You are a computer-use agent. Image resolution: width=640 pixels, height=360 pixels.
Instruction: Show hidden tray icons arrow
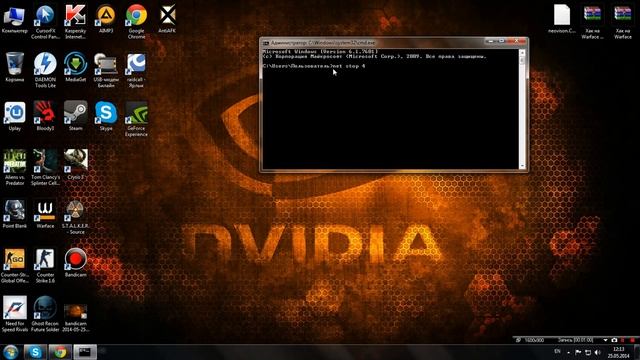tap(569, 352)
